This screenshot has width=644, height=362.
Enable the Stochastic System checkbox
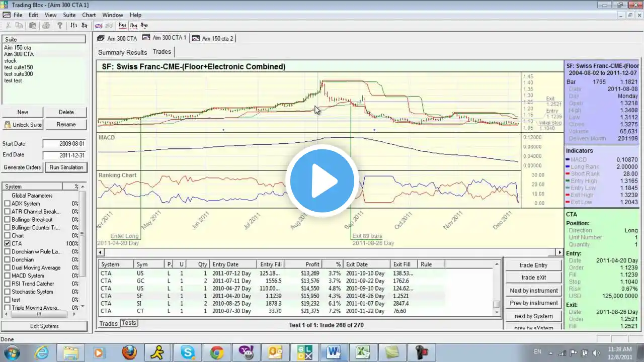(x=7, y=292)
